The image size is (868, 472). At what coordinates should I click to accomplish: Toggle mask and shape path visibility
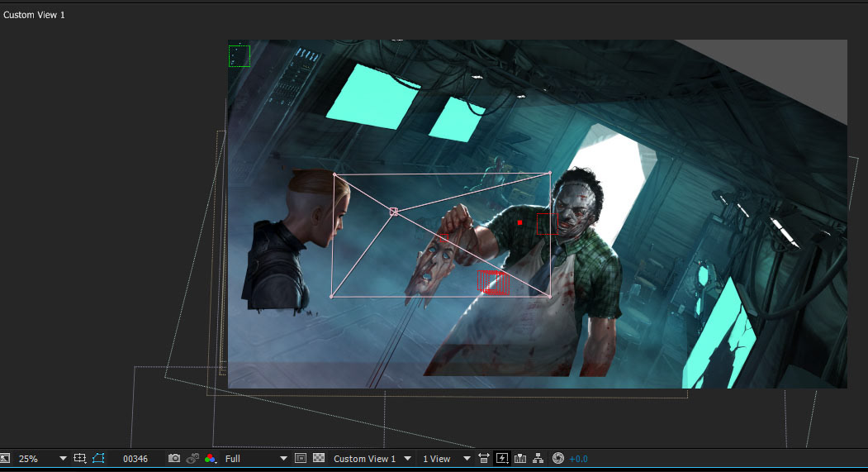(x=98, y=458)
